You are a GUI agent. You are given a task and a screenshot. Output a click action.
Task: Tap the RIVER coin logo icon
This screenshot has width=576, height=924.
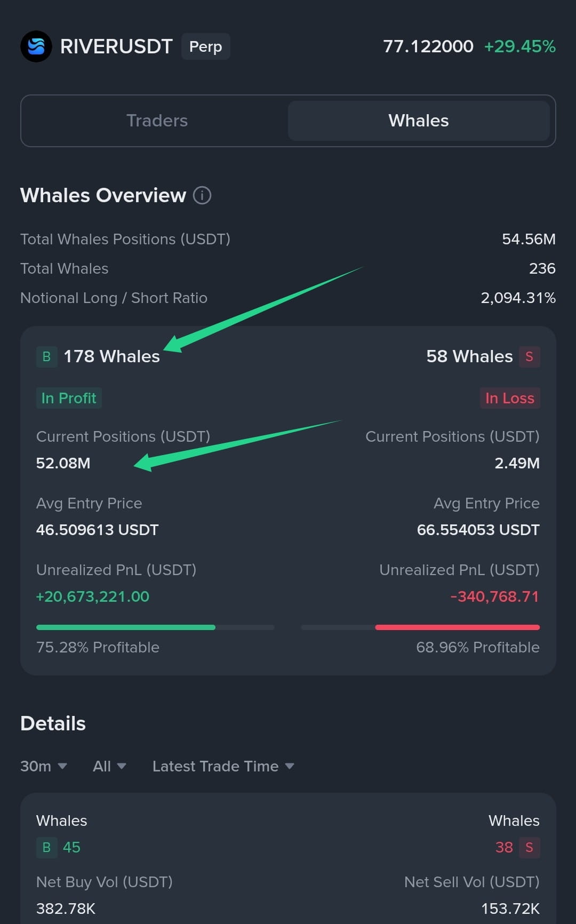36,46
